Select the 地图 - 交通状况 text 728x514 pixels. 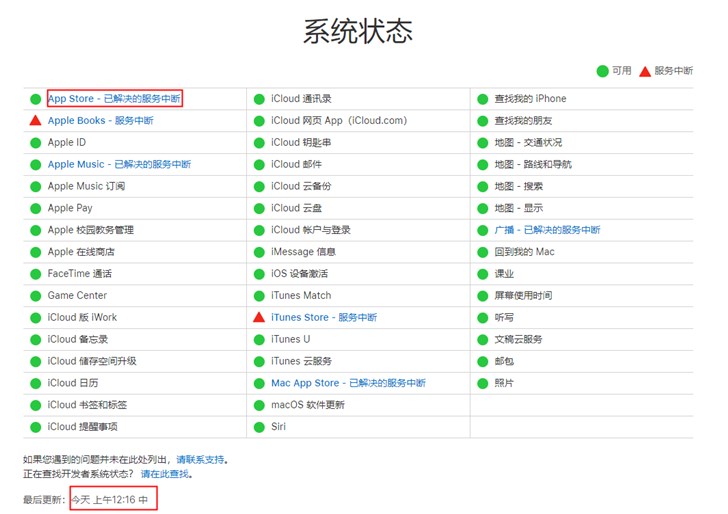tap(528, 143)
